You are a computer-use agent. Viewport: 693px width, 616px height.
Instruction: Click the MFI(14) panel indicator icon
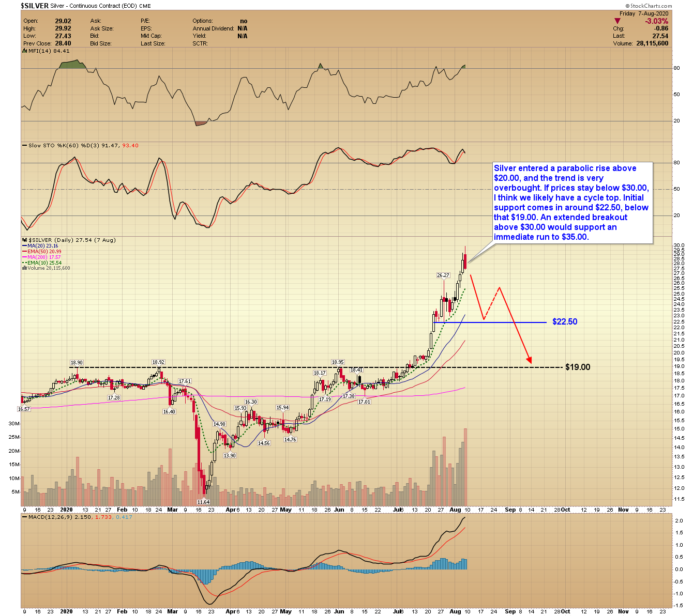24,51
